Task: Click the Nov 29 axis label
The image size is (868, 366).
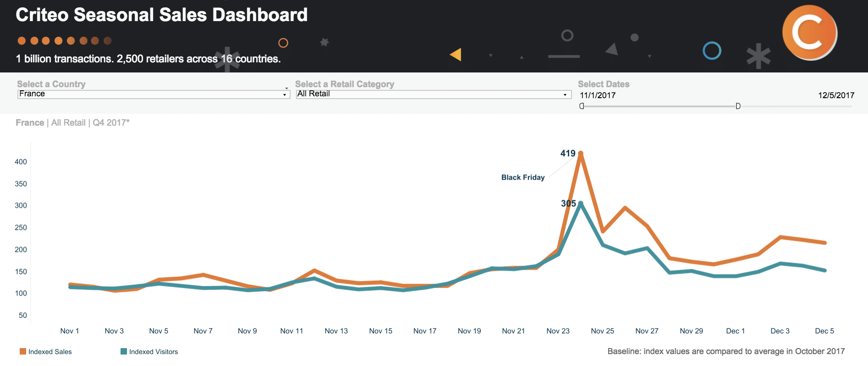Action: tap(691, 331)
